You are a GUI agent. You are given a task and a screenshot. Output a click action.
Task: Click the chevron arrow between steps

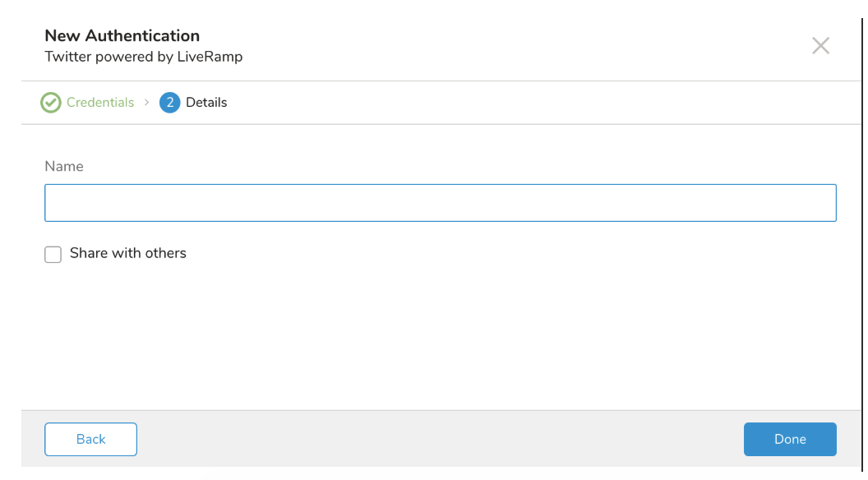[147, 103]
